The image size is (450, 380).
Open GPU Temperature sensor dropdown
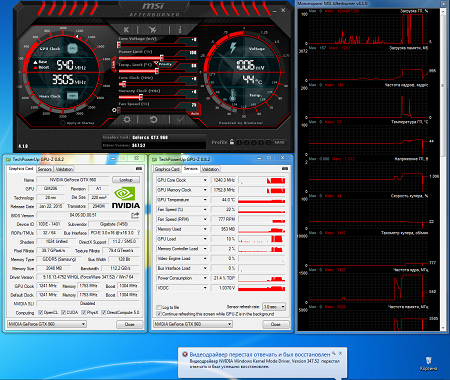[205, 200]
